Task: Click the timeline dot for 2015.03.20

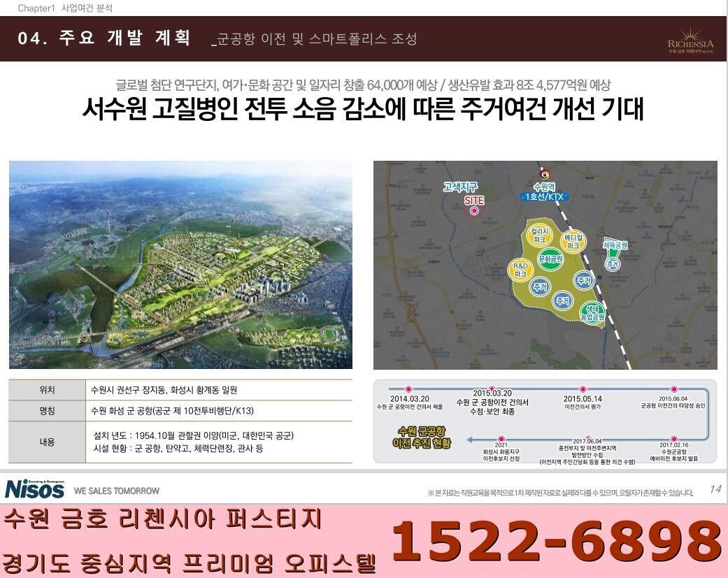Action: pos(492,389)
